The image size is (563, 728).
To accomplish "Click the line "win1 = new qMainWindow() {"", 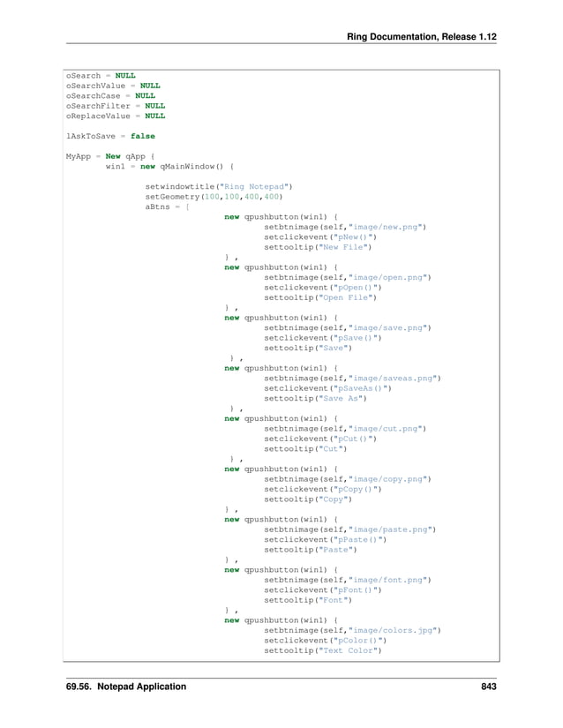I will coord(170,166).
